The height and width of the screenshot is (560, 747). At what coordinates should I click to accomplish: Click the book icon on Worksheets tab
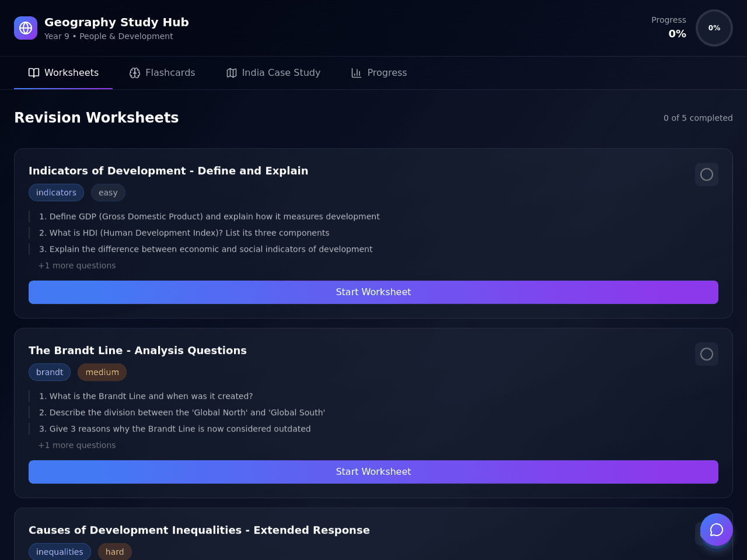point(34,73)
